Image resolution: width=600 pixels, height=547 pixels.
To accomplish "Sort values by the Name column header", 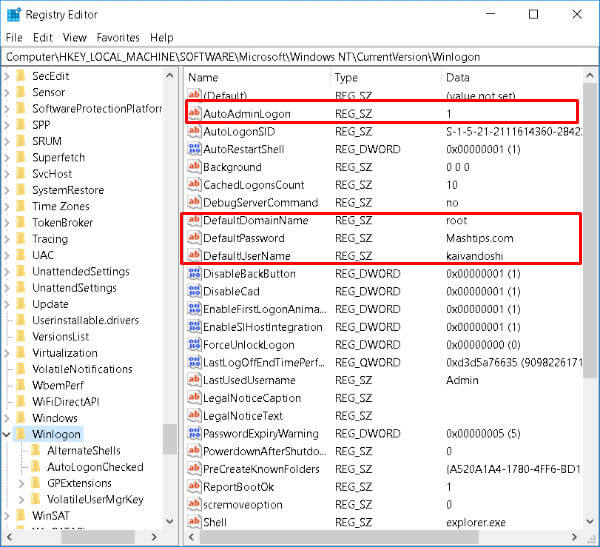I will click(257, 77).
